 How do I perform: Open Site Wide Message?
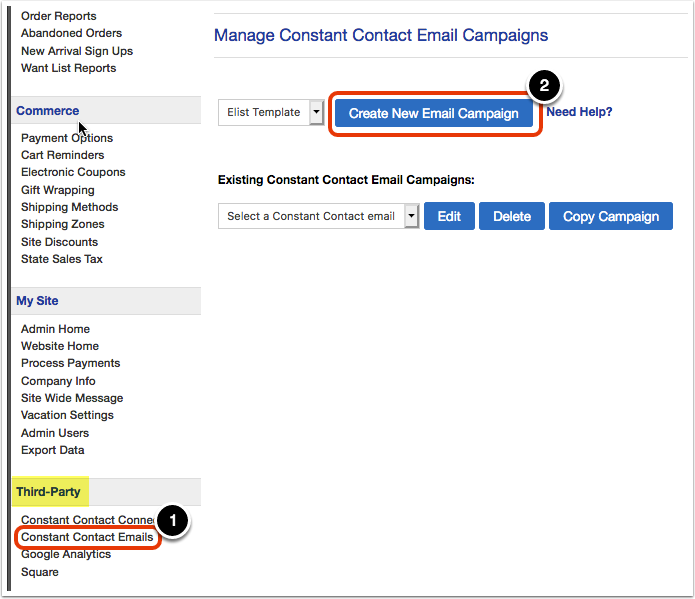72,398
